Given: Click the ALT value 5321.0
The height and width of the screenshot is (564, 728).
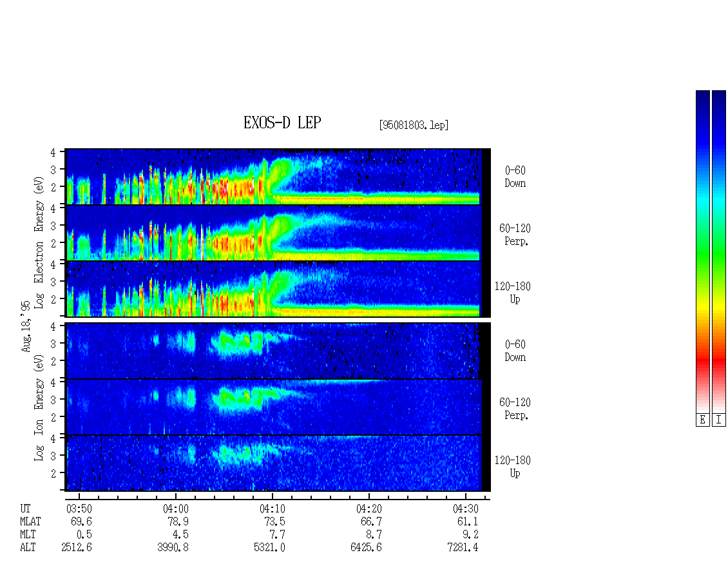Looking at the screenshot, I should click(269, 548).
